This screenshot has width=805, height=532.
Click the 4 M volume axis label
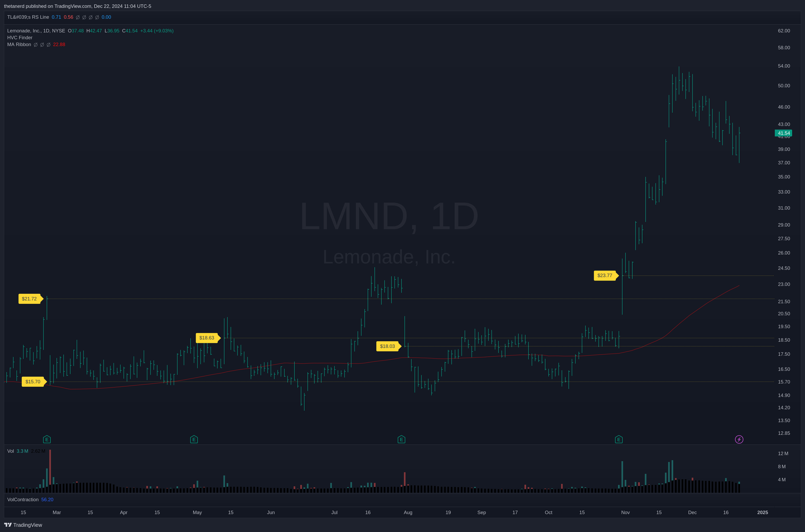coord(782,480)
